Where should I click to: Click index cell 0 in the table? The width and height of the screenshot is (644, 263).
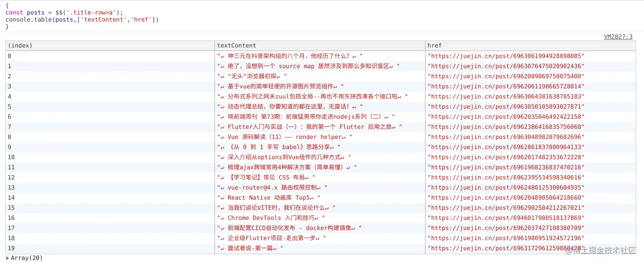click(110, 56)
